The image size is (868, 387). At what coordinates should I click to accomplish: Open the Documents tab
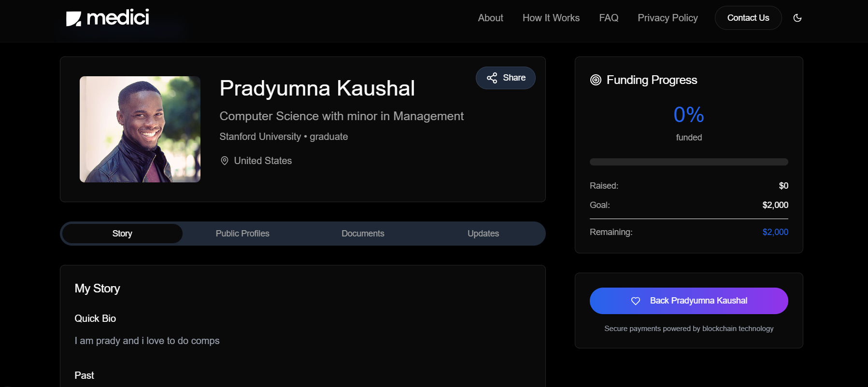pyautogui.click(x=363, y=234)
